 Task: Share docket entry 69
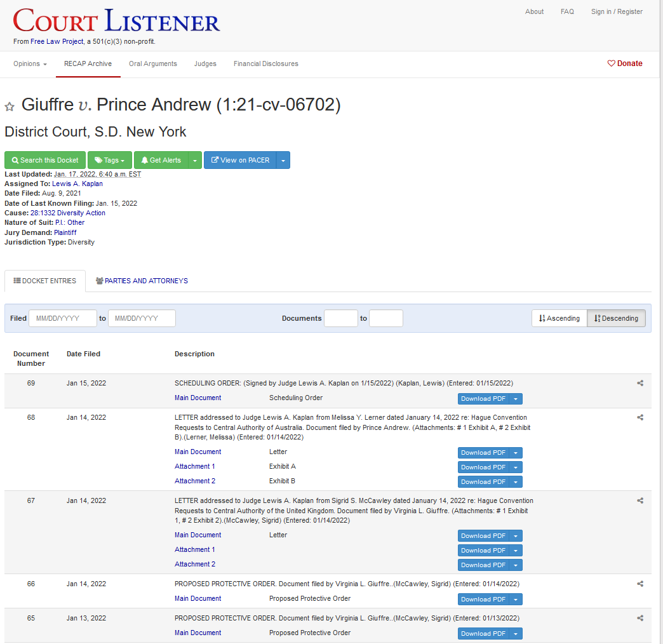(x=640, y=383)
